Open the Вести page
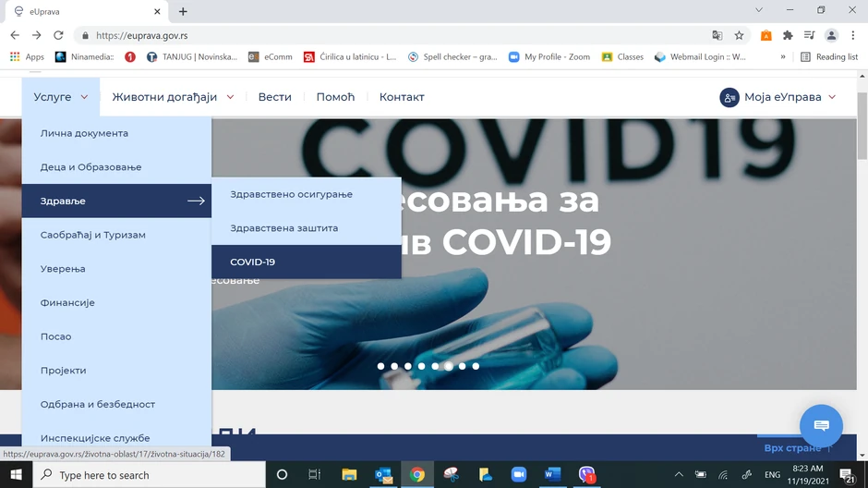This screenshot has width=868, height=488. [274, 97]
